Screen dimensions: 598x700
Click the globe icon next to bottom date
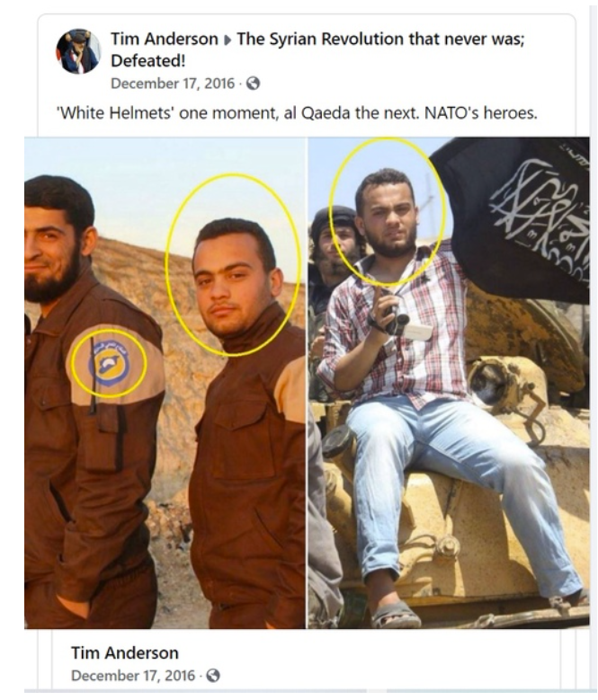click(213, 675)
